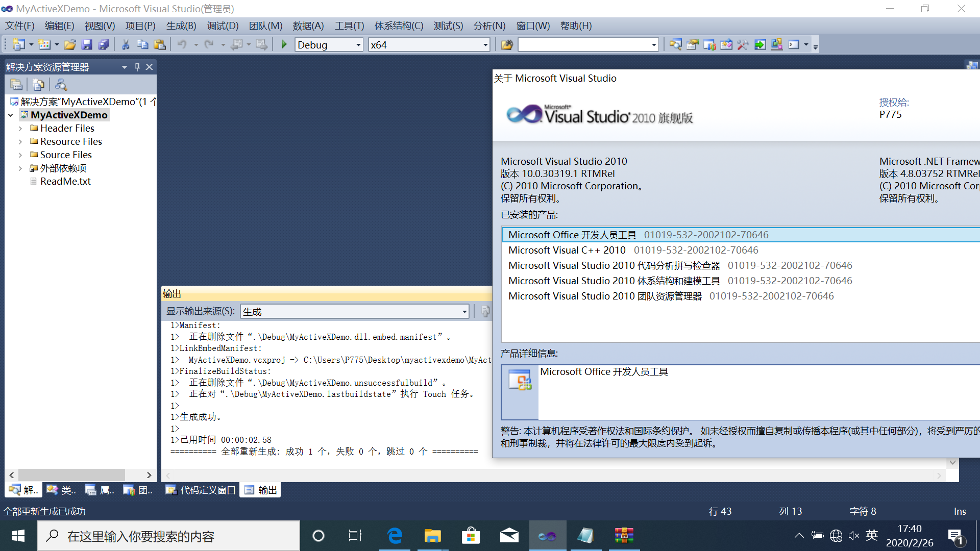Screen dimensions: 980x551
Task: Open the Debug solution configuration dropdown
Action: (x=358, y=45)
